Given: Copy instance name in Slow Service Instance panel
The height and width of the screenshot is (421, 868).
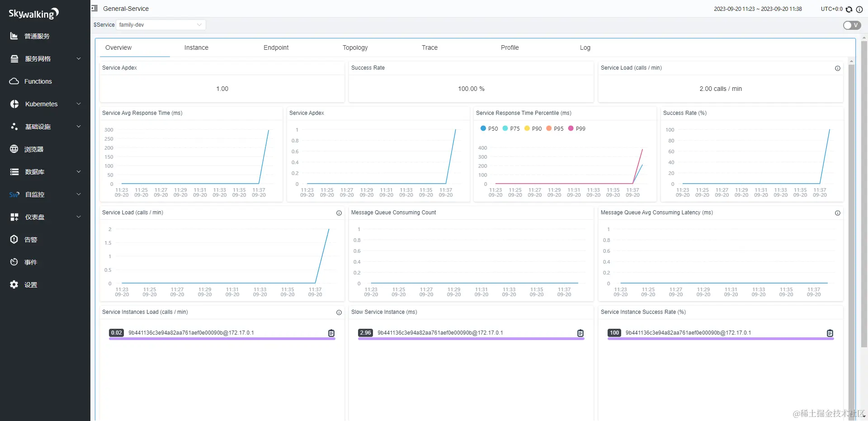Looking at the screenshot, I should pos(580,333).
